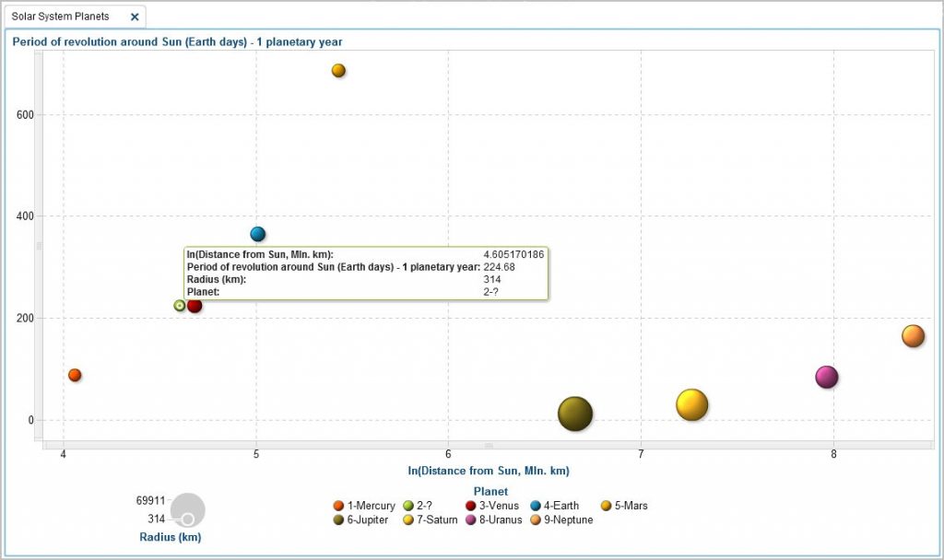
Task: Click the blue Earth bubble in chart
Action: pos(258,234)
